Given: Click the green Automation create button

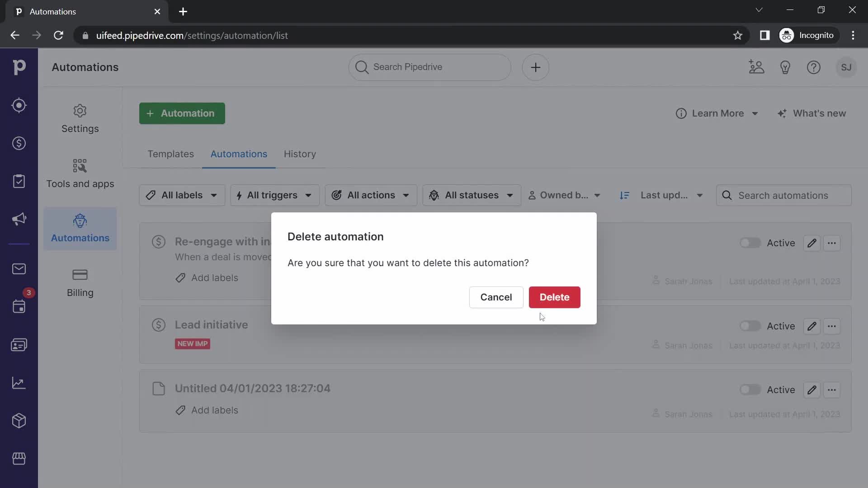Looking at the screenshot, I should 182,113.
